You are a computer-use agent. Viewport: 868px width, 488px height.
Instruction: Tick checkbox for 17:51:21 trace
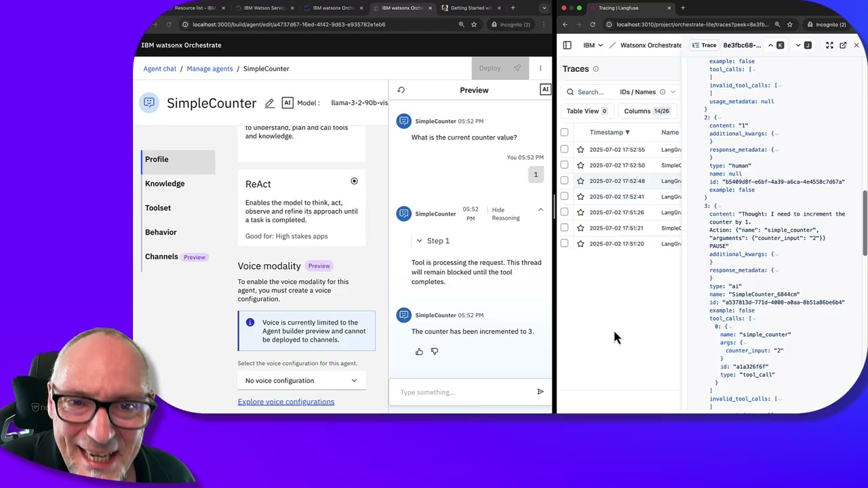(x=564, y=228)
